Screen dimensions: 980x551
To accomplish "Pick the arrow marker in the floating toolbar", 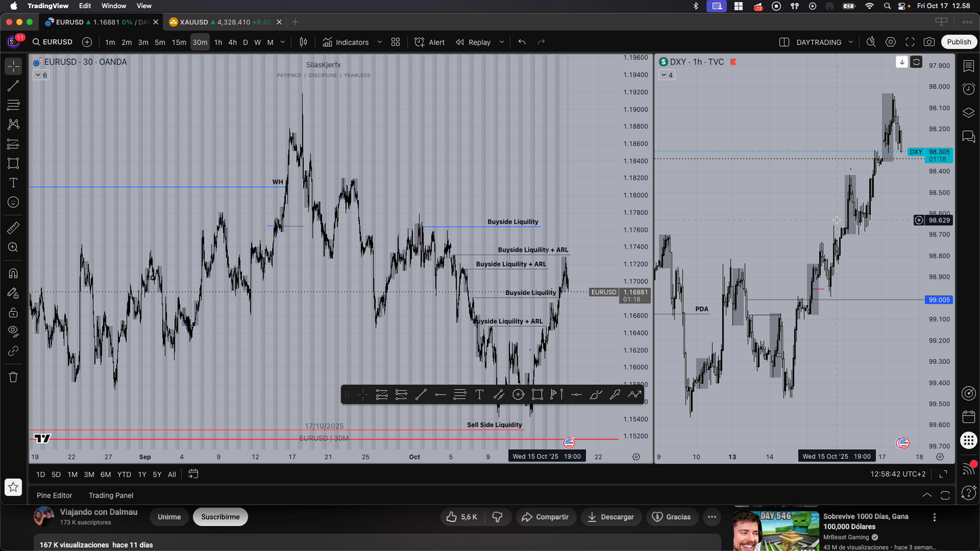I will [x=615, y=394].
